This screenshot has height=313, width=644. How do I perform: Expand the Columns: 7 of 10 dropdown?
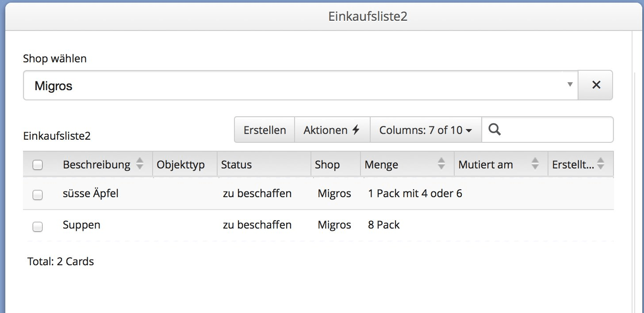[425, 130]
